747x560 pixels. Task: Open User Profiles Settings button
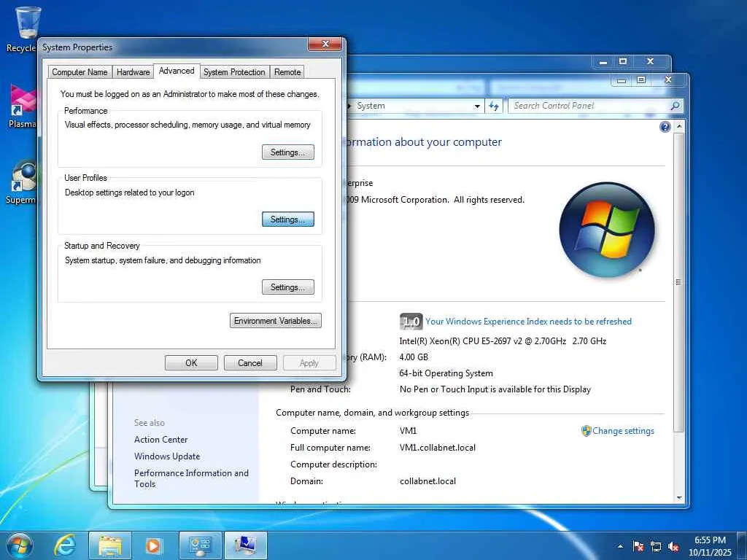[287, 219]
